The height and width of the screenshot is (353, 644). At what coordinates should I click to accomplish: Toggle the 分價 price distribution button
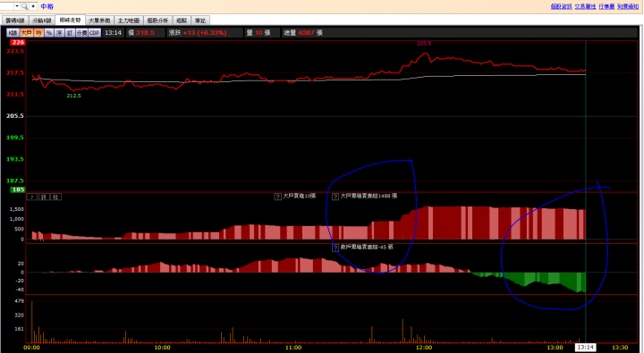coord(81,33)
